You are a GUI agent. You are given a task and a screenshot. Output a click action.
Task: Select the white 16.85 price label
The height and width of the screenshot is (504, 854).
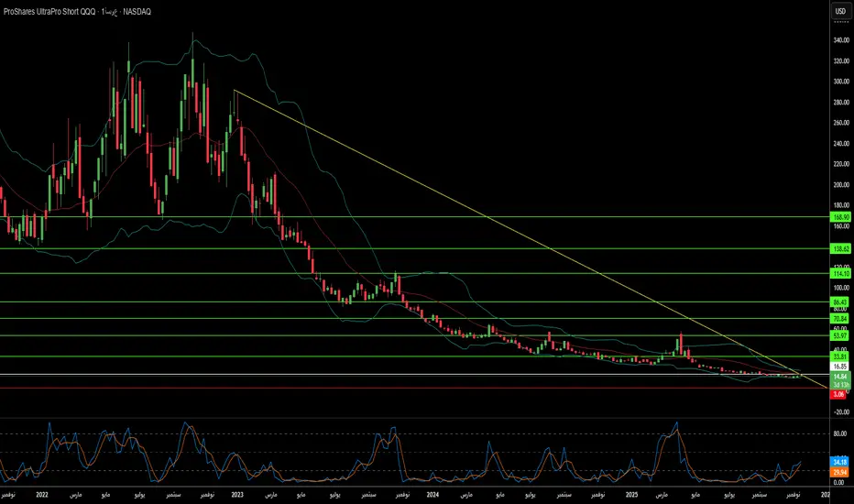pos(840,365)
